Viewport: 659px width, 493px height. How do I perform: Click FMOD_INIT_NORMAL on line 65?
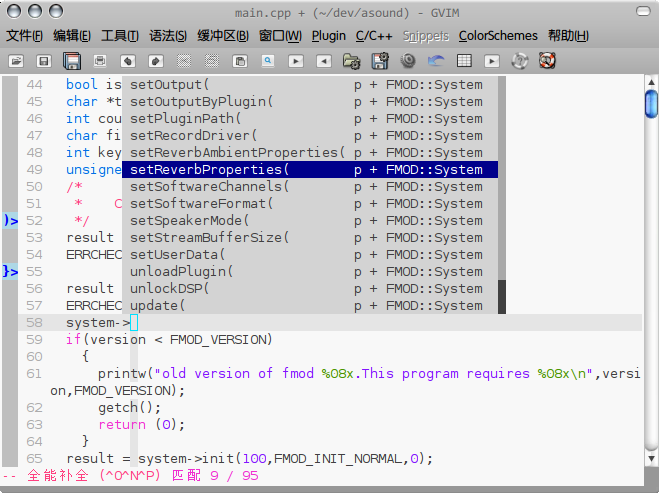[x=339, y=459]
